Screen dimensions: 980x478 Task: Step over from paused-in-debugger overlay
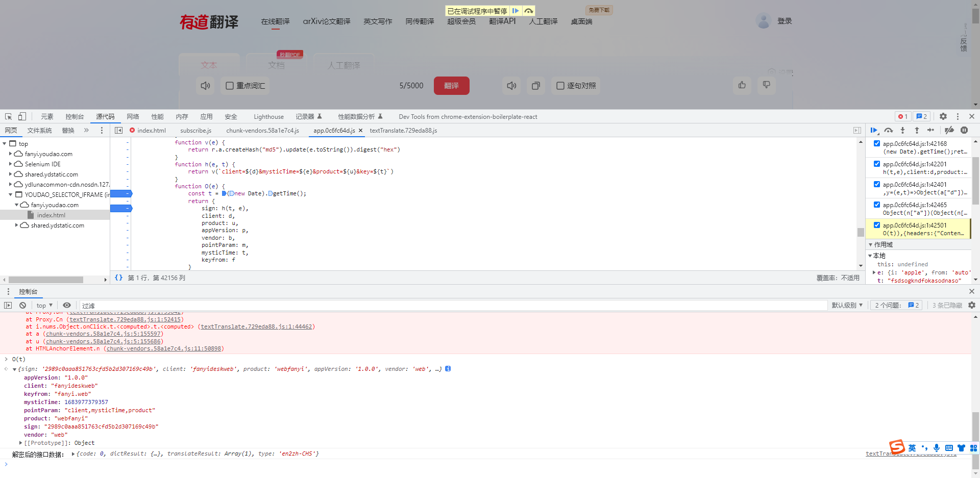coord(529,11)
